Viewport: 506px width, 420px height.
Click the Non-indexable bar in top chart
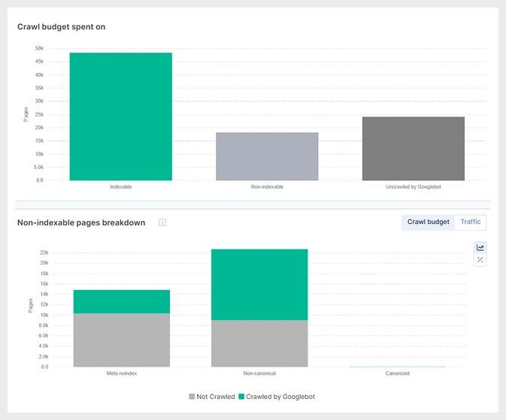pos(267,156)
